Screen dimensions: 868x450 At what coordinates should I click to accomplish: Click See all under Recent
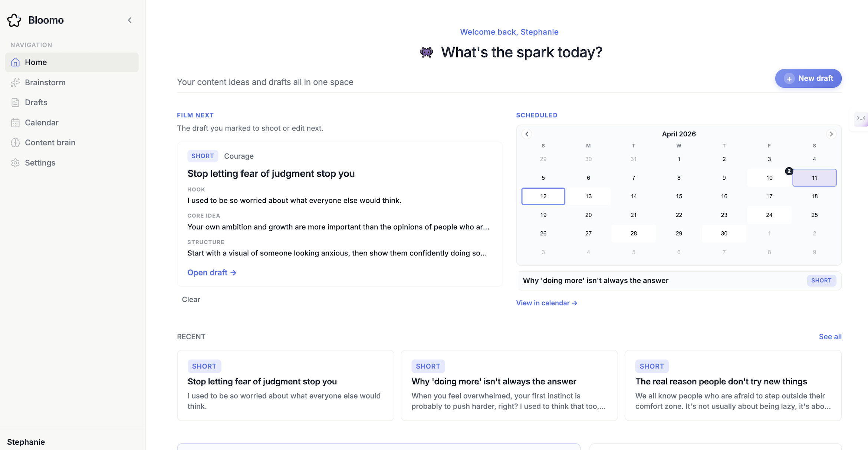830,337
